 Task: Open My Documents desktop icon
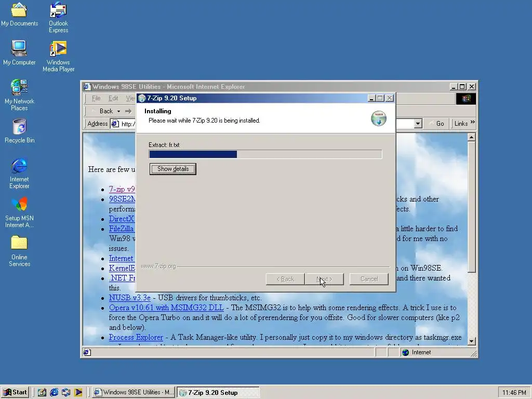[19, 14]
